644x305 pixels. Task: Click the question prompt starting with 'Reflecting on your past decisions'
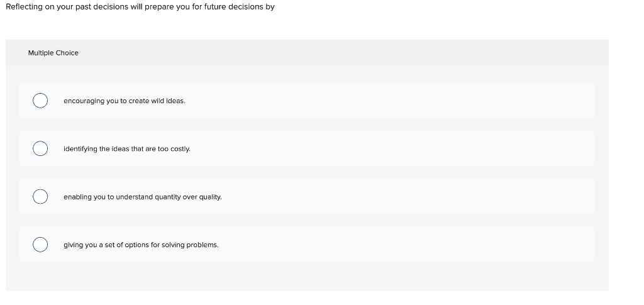[140, 7]
